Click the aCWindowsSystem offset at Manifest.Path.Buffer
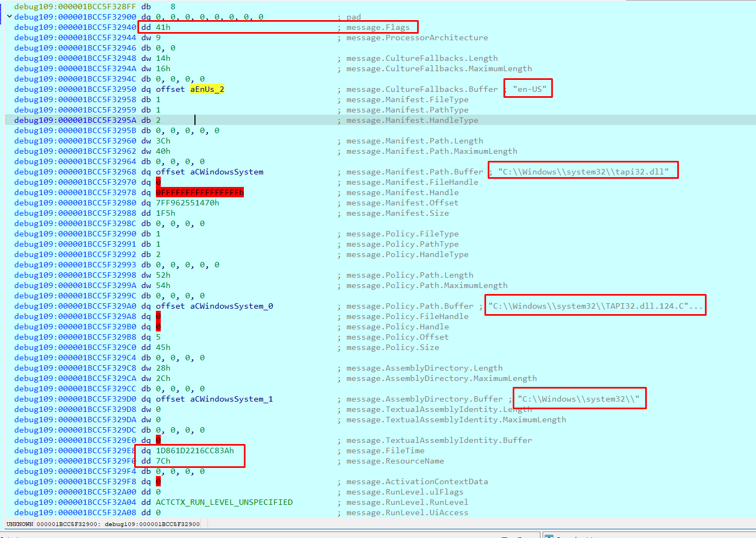 [x=226, y=172]
